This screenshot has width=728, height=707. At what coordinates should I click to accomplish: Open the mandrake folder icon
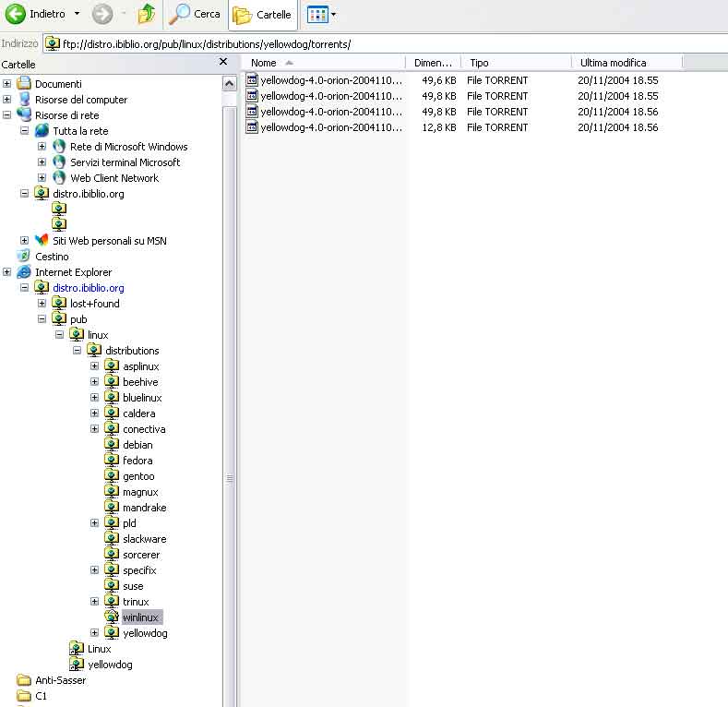pyautogui.click(x=112, y=508)
